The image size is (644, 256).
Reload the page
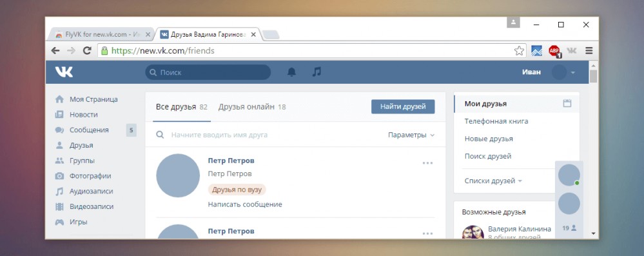[x=87, y=50]
